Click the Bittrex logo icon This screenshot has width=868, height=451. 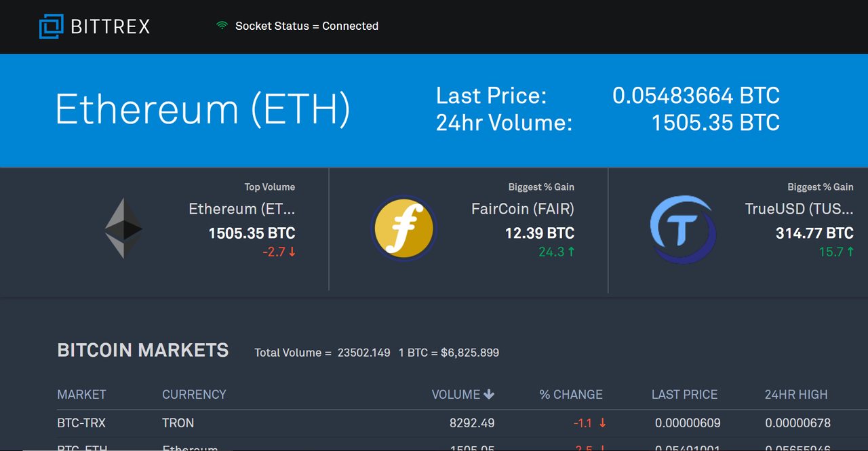click(51, 26)
